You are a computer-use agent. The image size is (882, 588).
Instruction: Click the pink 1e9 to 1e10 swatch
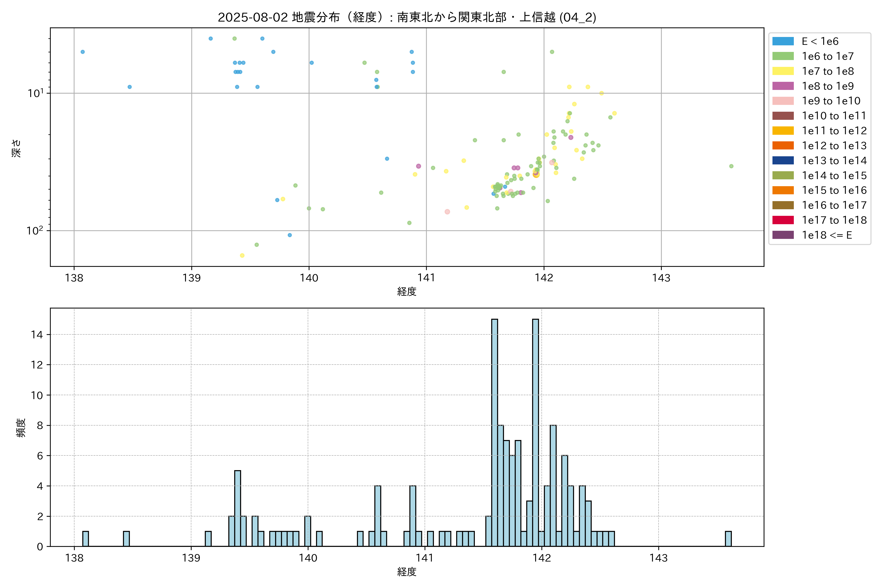point(783,101)
